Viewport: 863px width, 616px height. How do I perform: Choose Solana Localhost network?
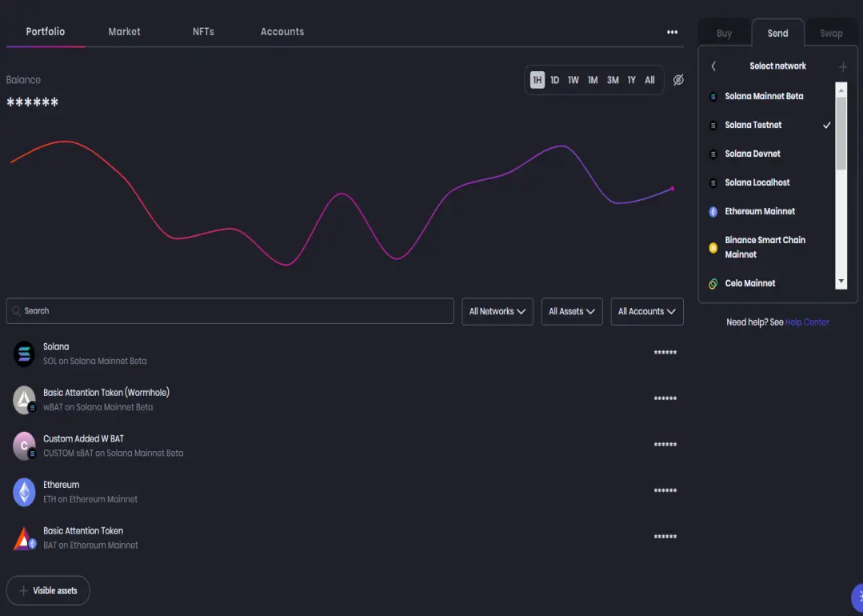coord(770,182)
